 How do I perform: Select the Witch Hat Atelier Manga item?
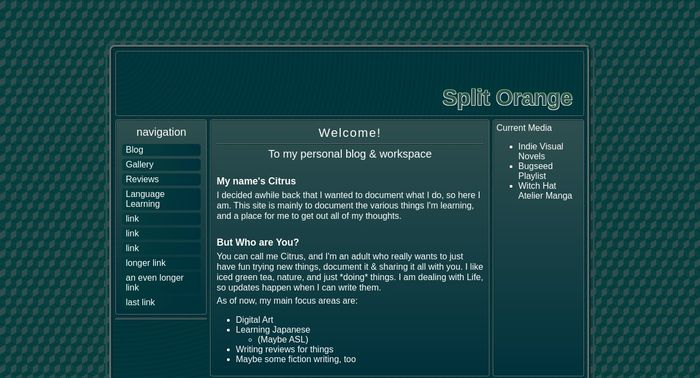[545, 191]
